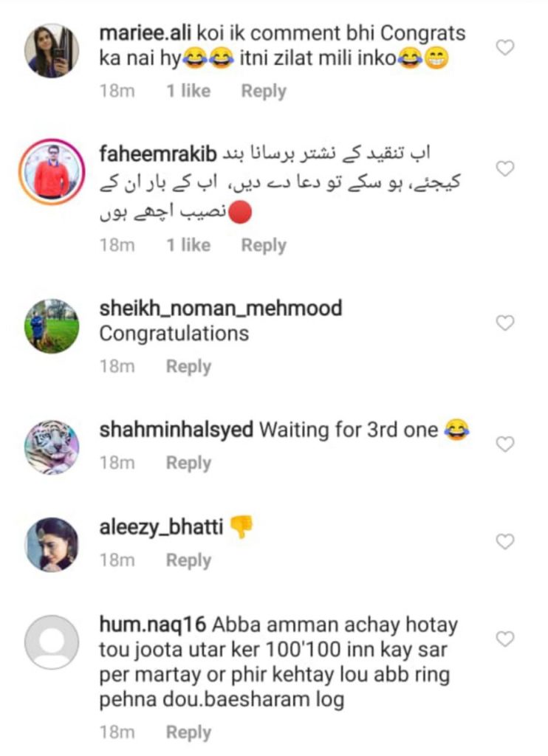View likes on mariee.ali's comment
The image size is (548, 756).
pyautogui.click(x=188, y=91)
